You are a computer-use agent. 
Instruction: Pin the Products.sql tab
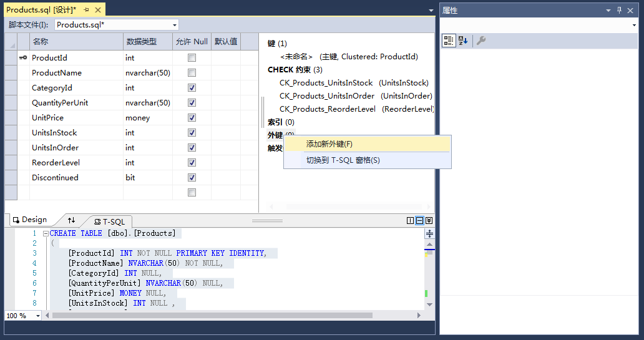86,9
